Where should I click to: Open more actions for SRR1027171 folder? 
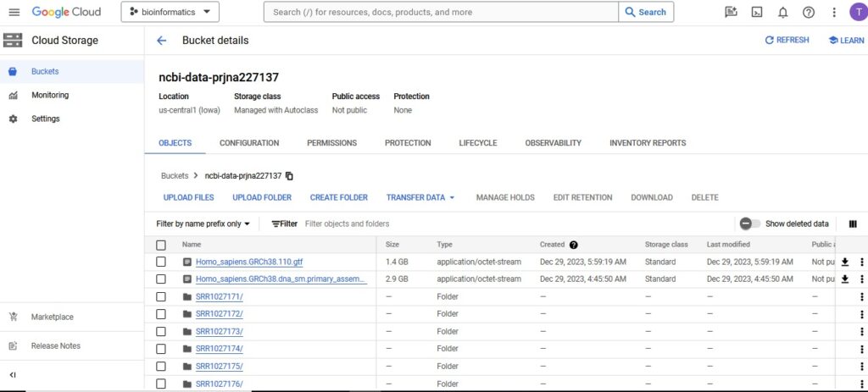tap(862, 296)
